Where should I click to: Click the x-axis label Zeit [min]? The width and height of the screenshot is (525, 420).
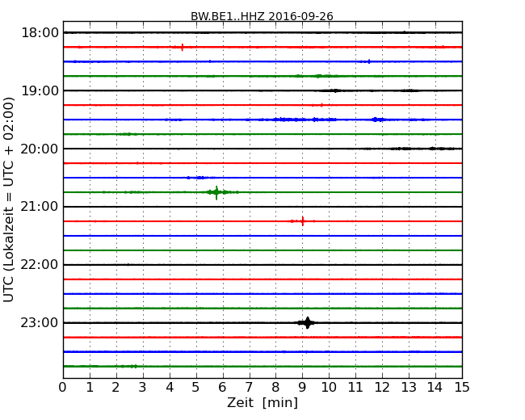[262, 402]
